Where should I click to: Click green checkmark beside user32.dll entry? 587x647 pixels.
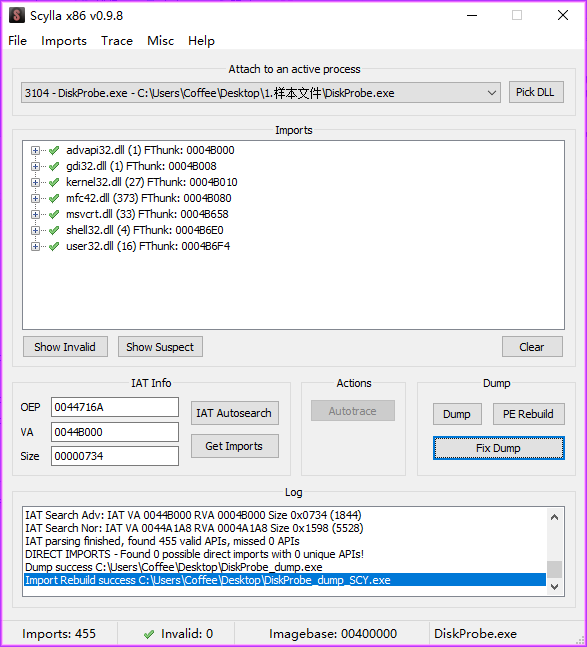point(54,246)
